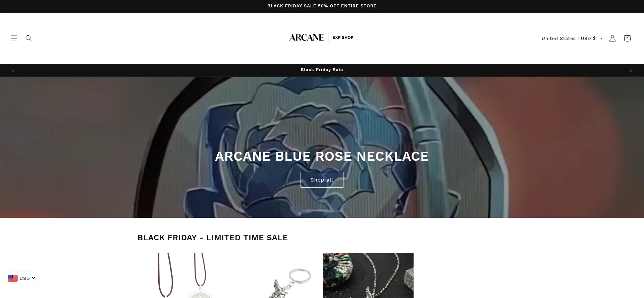Open the USD currency switcher dropdown
Screen dimensions: 644x298
pyautogui.click(x=21, y=278)
